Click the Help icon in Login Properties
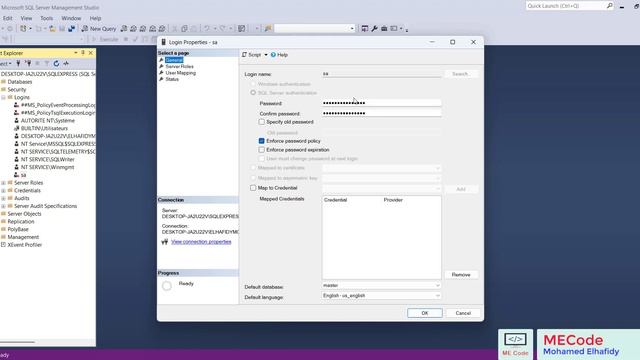Image resolution: width=640 pixels, height=360 pixels. pyautogui.click(x=279, y=55)
